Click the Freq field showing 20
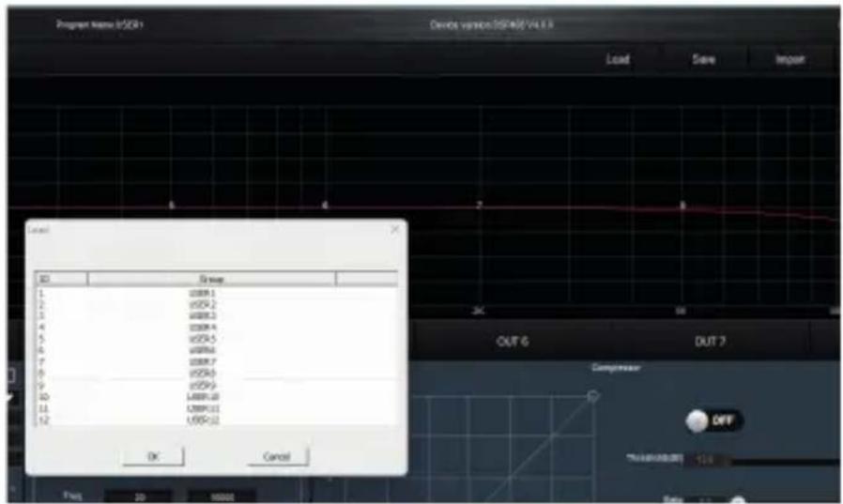 tap(139, 497)
